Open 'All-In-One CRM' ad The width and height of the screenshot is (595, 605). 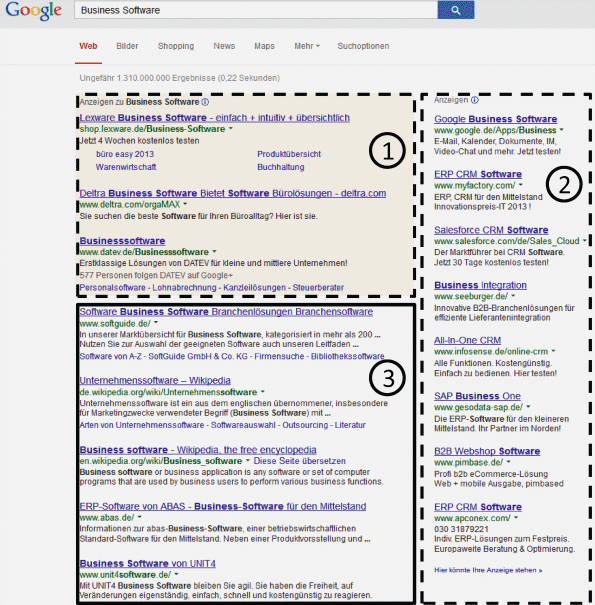click(x=468, y=340)
